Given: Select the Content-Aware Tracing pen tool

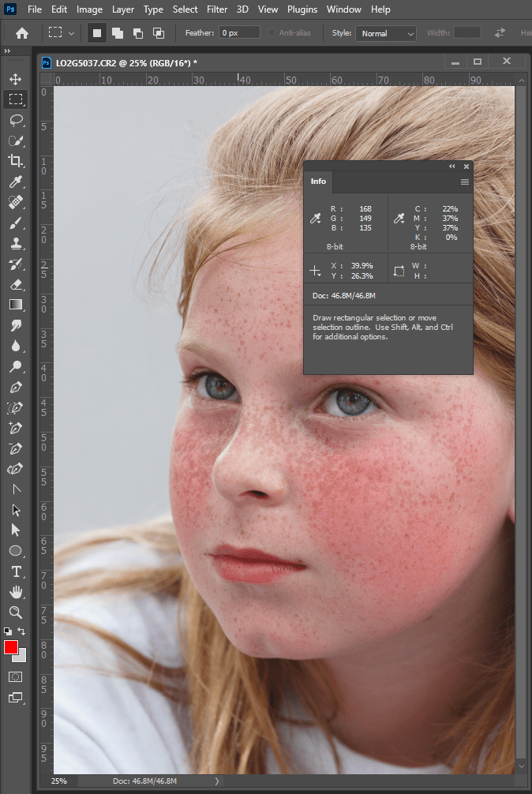Looking at the screenshot, I should pyautogui.click(x=16, y=407).
